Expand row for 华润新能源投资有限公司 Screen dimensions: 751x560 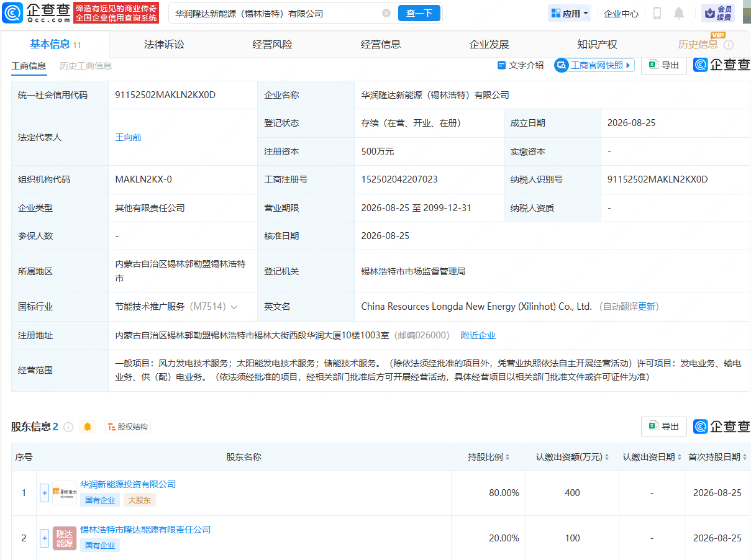pos(44,493)
